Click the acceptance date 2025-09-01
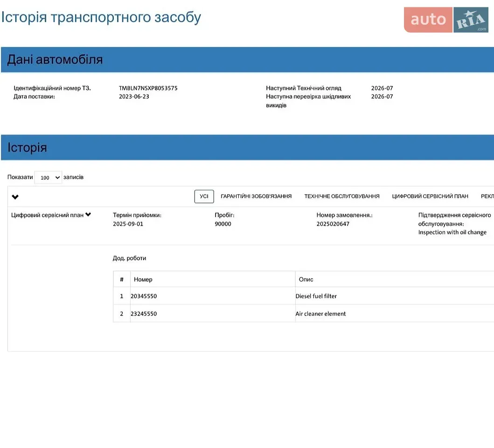This screenshot has height=448, width=494. tap(128, 224)
